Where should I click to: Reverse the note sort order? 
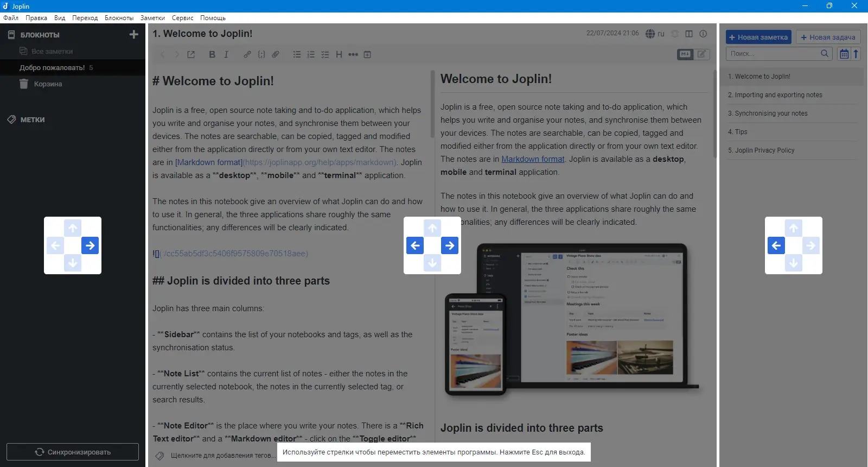(856, 54)
